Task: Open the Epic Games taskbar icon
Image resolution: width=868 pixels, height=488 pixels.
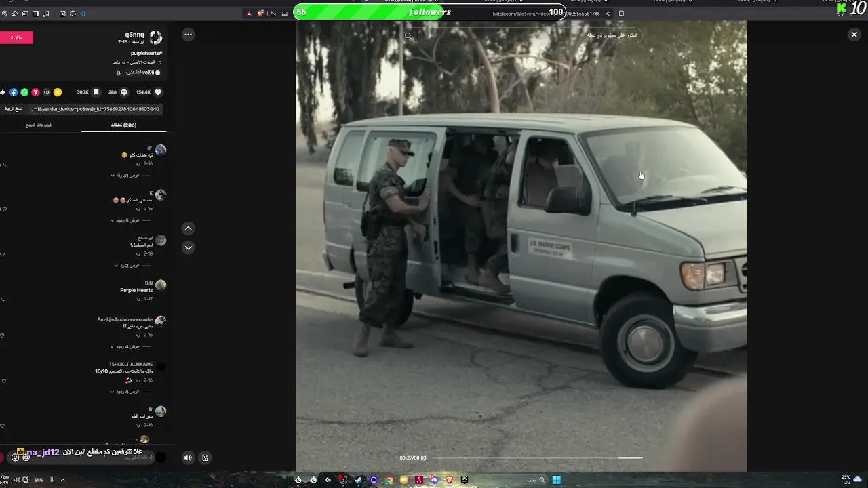Action: 465,480
